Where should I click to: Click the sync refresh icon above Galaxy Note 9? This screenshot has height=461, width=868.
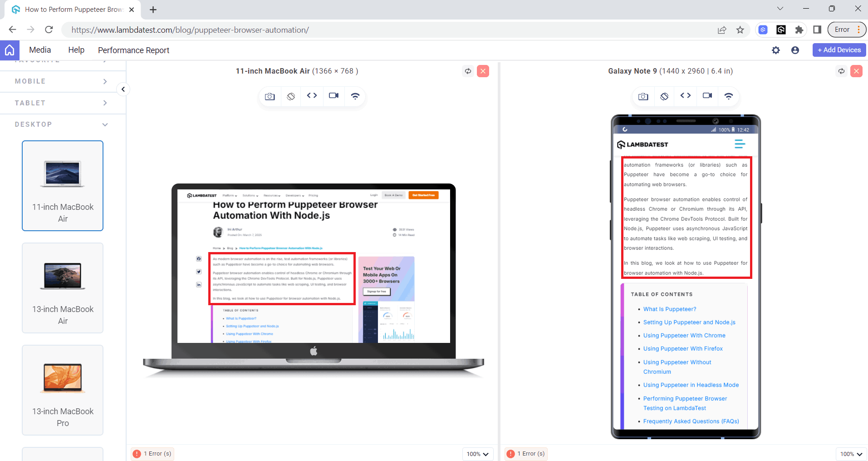[841, 71]
